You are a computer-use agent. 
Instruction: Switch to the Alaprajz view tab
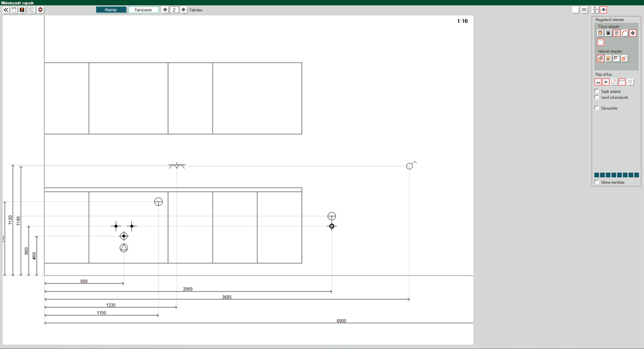coord(111,10)
